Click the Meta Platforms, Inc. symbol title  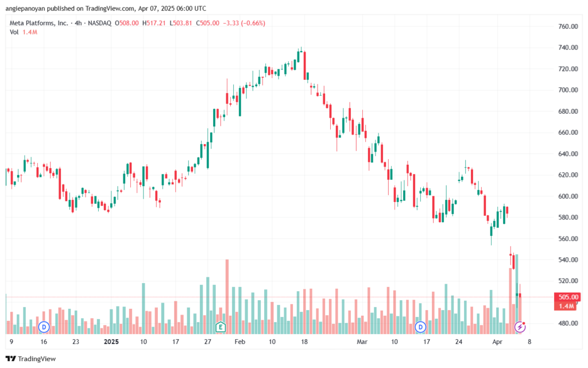[x=38, y=23]
